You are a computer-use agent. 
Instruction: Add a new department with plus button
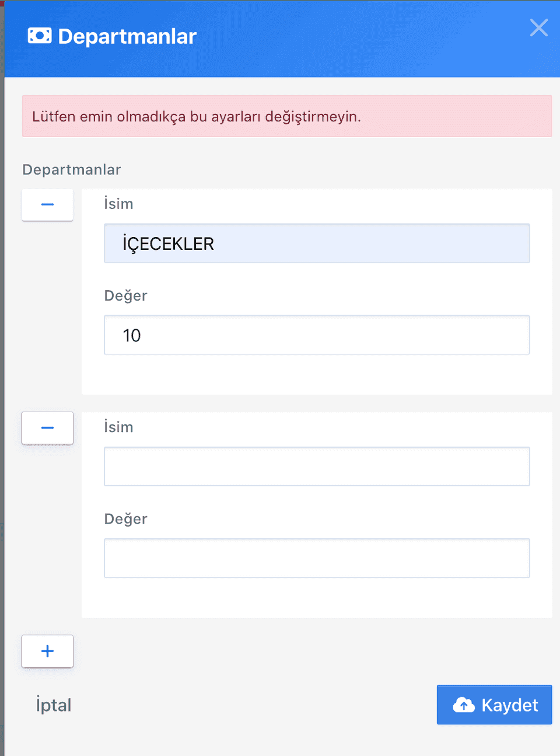point(47,651)
